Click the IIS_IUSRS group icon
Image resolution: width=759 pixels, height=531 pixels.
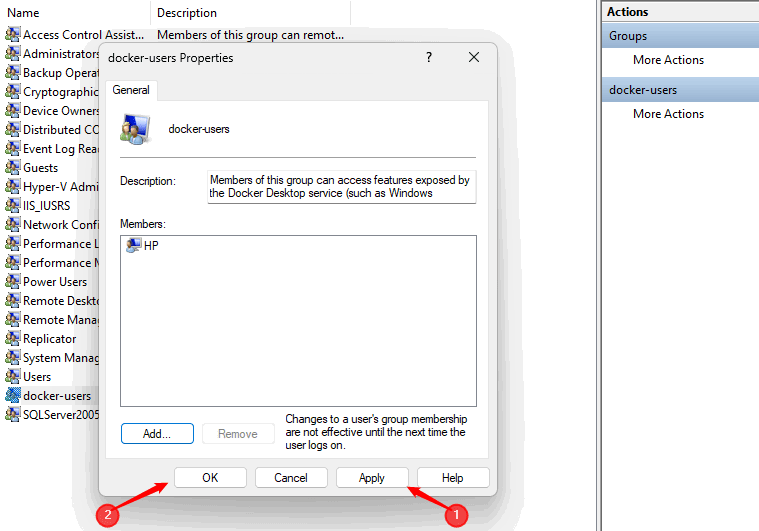tap(13, 206)
